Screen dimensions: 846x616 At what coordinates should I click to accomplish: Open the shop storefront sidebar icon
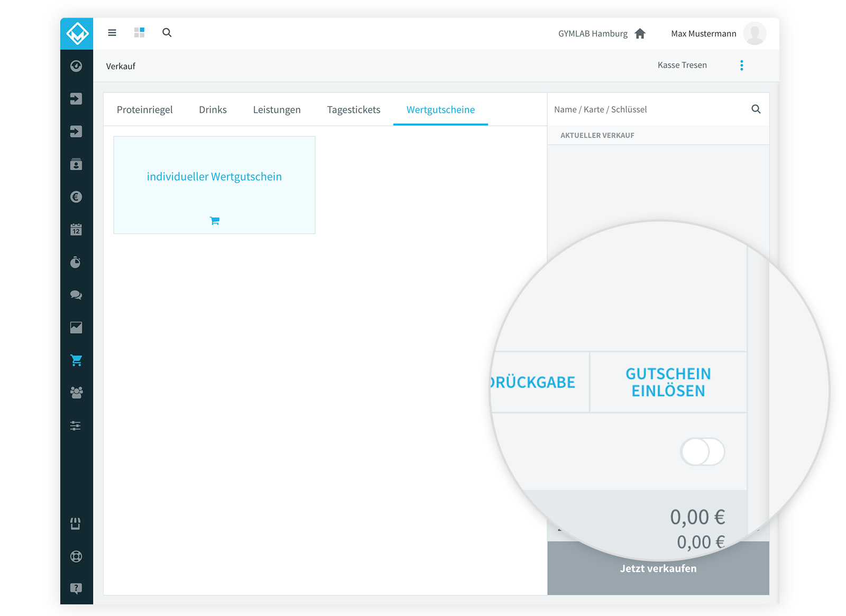click(76, 523)
